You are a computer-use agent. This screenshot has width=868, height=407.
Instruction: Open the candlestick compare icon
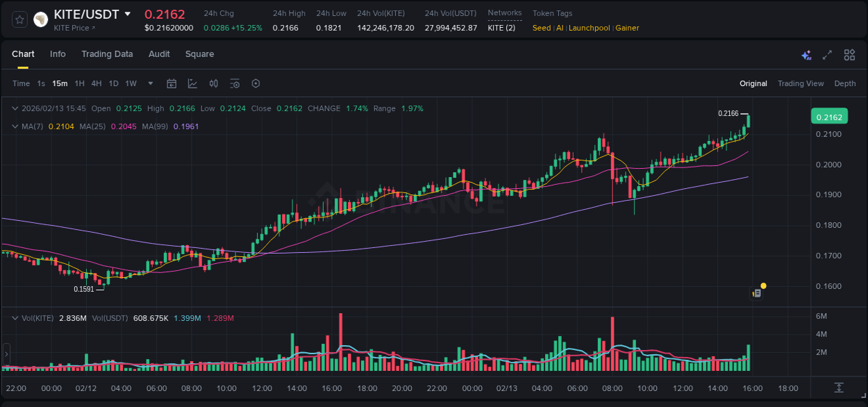click(213, 83)
